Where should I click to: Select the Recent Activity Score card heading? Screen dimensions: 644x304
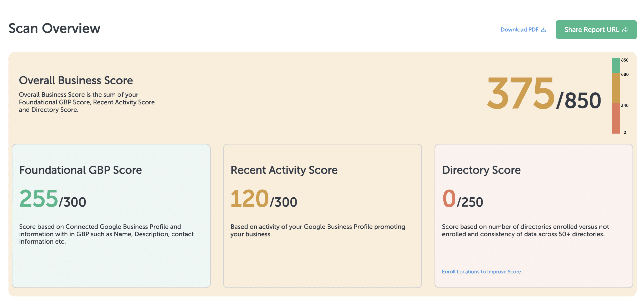coord(284,170)
